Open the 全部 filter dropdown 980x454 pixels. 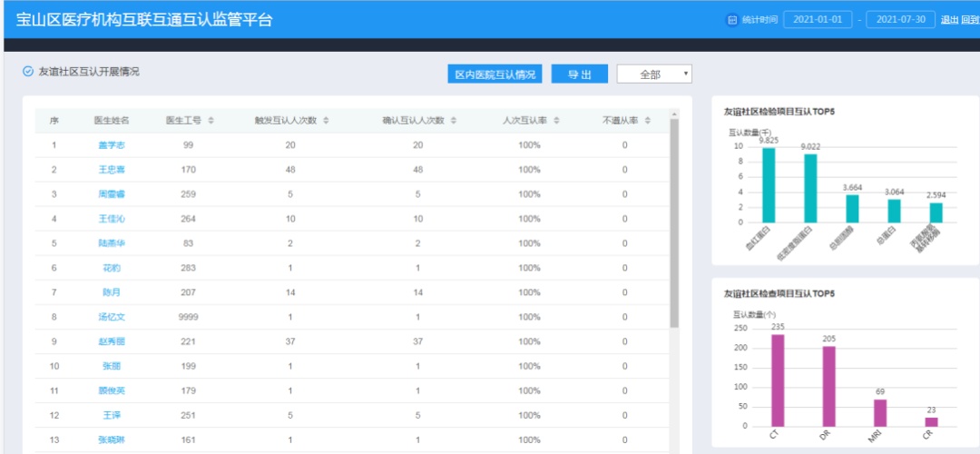click(654, 74)
